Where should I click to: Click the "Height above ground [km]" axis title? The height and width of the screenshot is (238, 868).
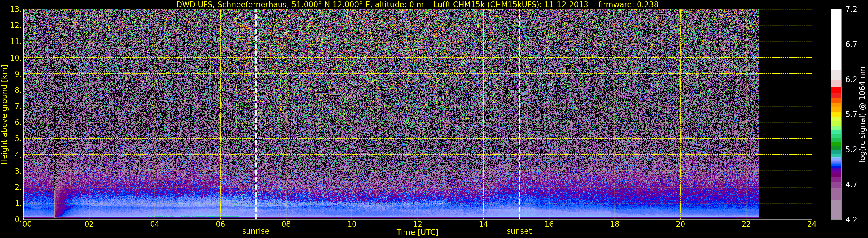point(4,115)
